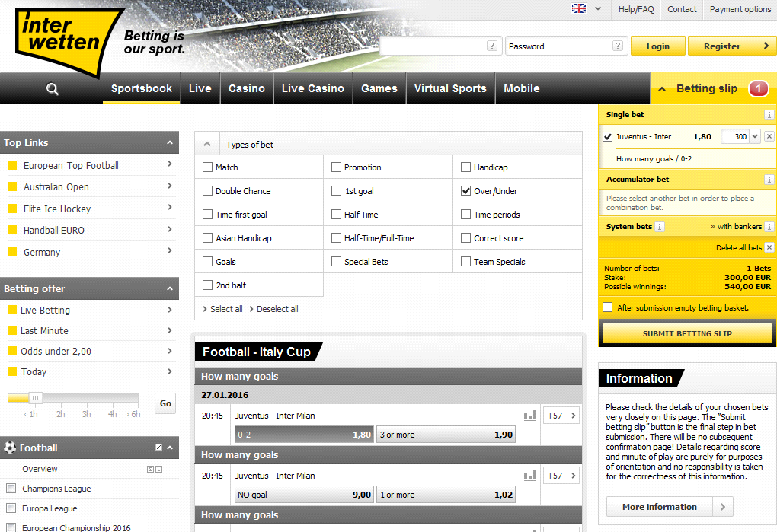777x532 pixels.
Task: Click the Password input field
Action: [567, 46]
